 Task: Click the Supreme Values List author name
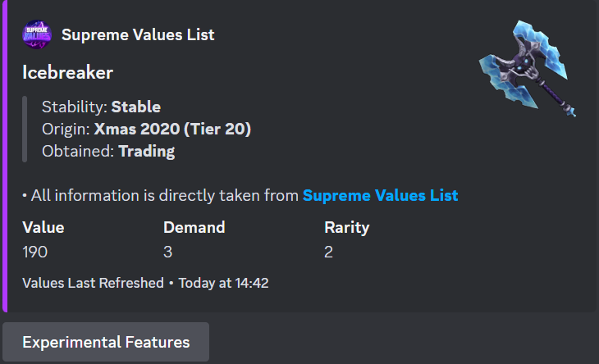tap(138, 34)
